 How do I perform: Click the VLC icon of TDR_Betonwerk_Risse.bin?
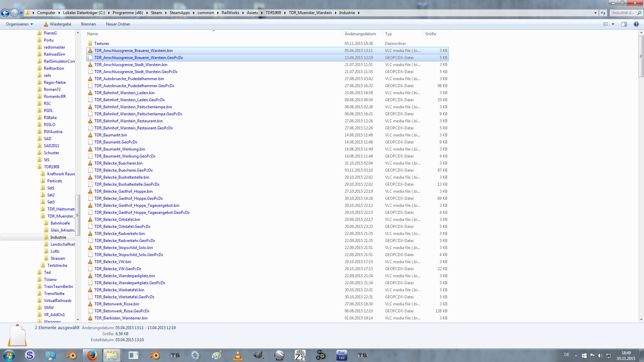coord(90,304)
